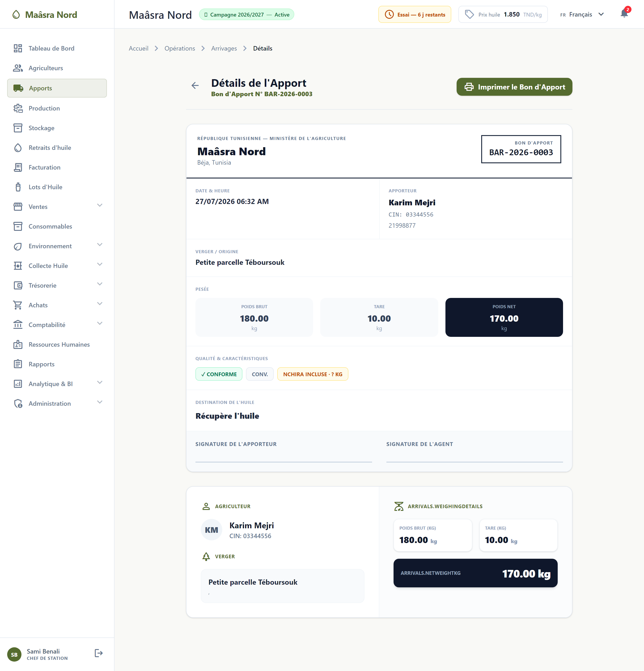Viewport: 644px width, 671px height.
Task: Expand the Ventes submenu chevron
Action: [100, 205]
